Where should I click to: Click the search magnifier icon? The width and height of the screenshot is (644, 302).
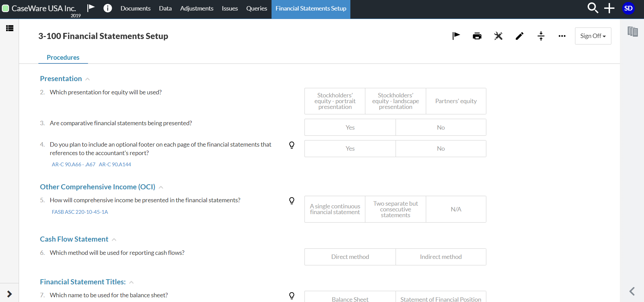[x=592, y=8]
